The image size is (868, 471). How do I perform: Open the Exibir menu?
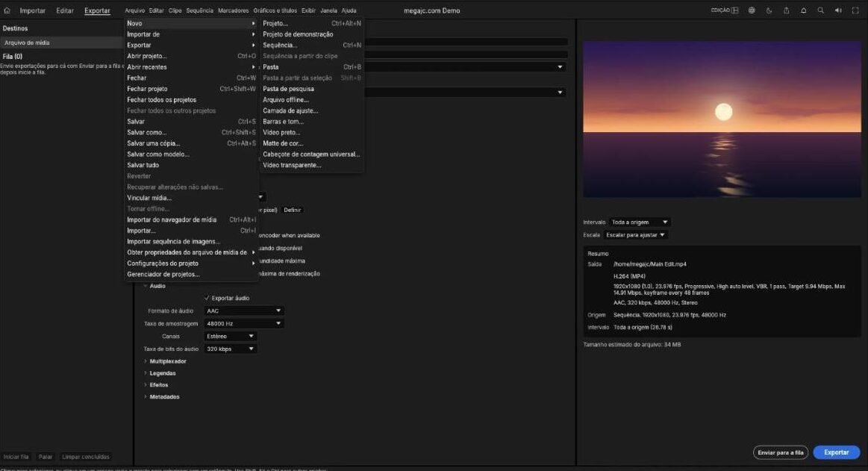(x=308, y=10)
